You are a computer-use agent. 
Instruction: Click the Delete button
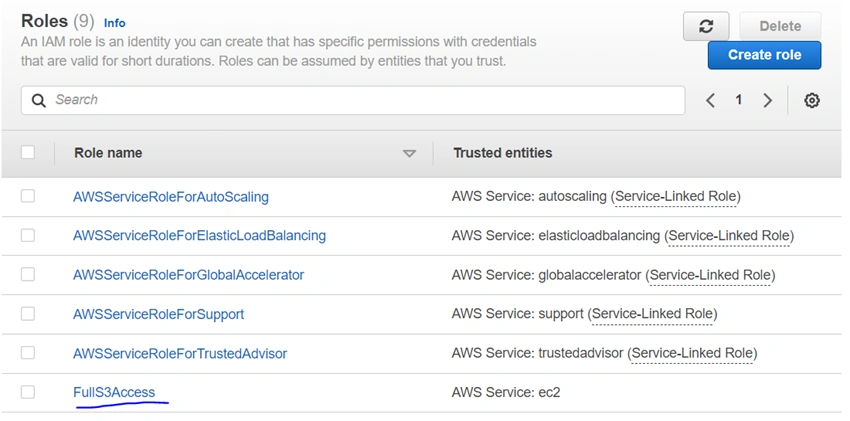click(780, 26)
